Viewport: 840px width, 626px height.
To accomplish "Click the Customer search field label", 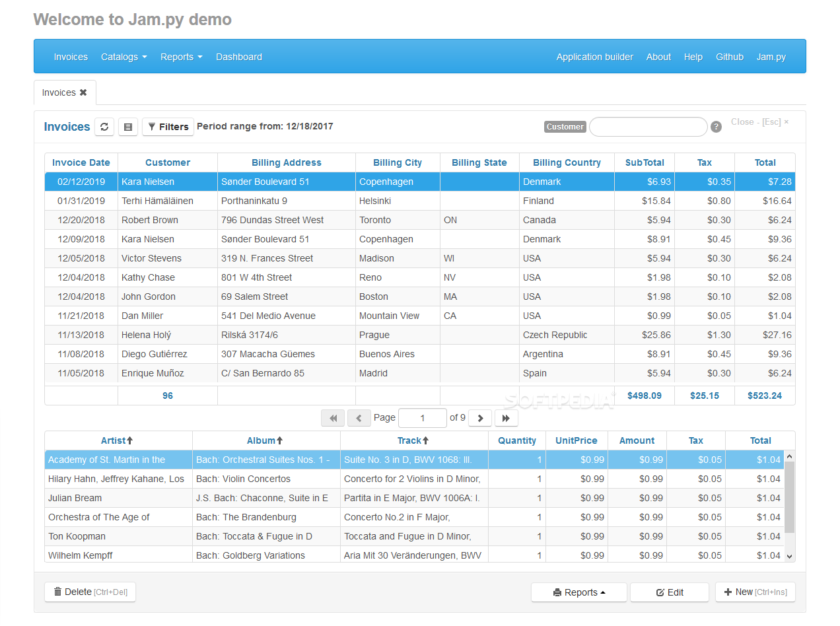I will click(565, 127).
